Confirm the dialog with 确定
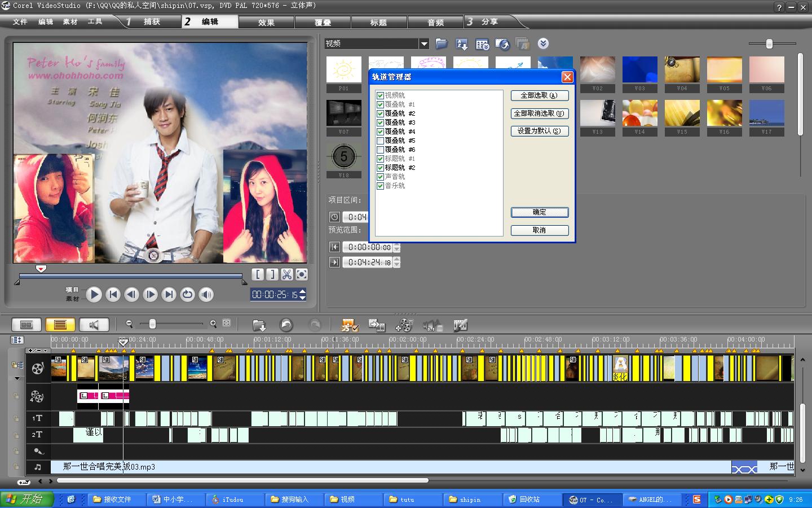This screenshot has width=812, height=508. [539, 212]
